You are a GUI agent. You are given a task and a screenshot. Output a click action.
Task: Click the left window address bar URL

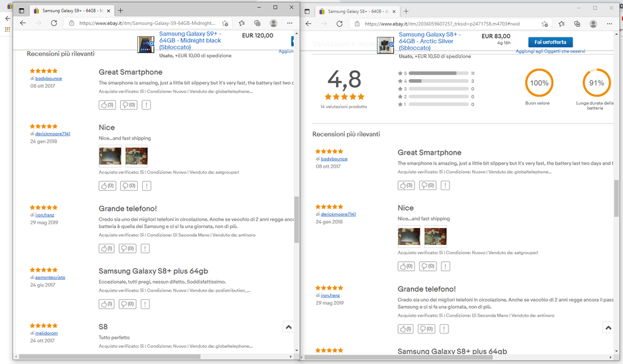pyautogui.click(x=147, y=23)
